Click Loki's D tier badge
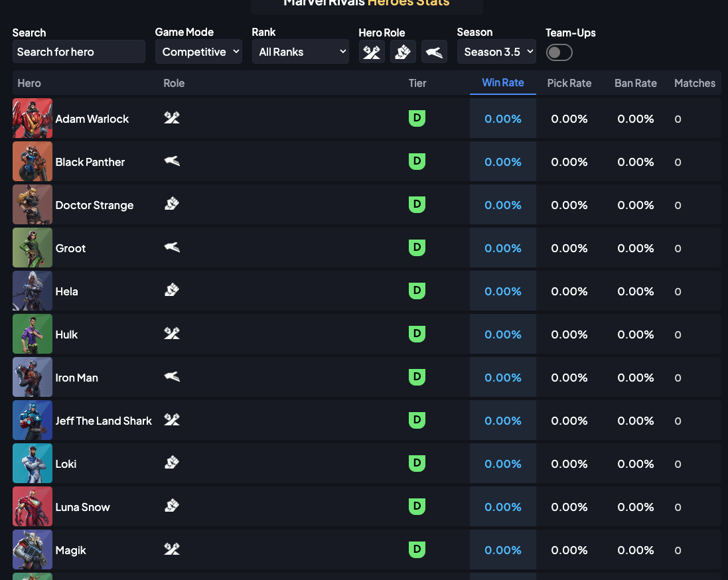 click(x=417, y=463)
